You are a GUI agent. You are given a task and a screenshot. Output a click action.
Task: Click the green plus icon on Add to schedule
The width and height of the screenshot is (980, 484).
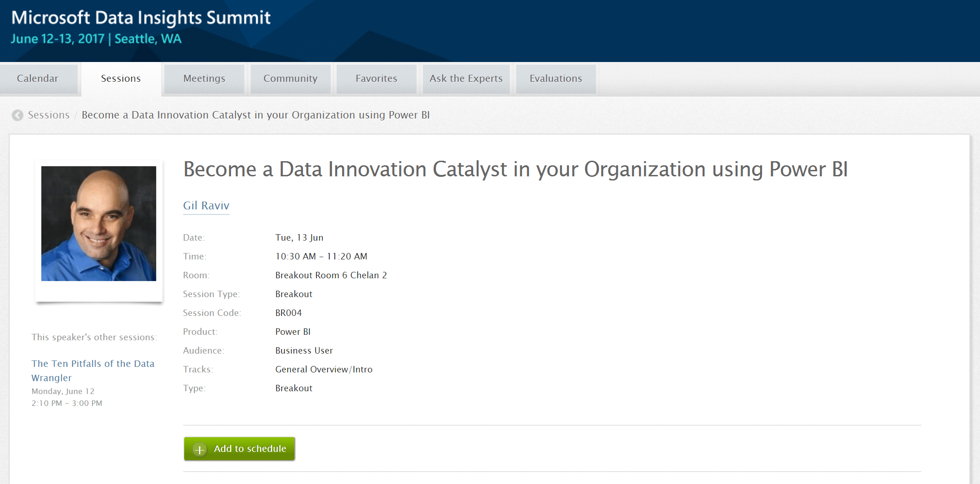200,450
